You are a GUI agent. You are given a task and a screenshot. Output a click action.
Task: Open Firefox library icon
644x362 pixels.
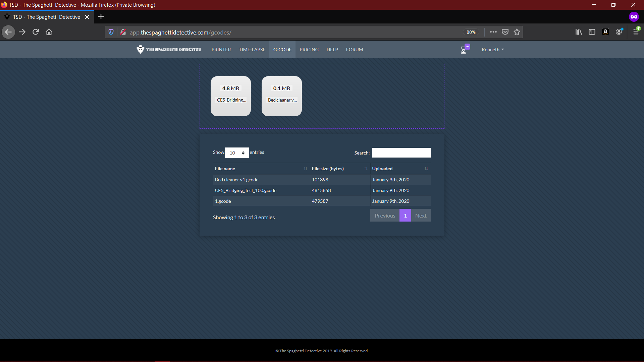coord(579,32)
